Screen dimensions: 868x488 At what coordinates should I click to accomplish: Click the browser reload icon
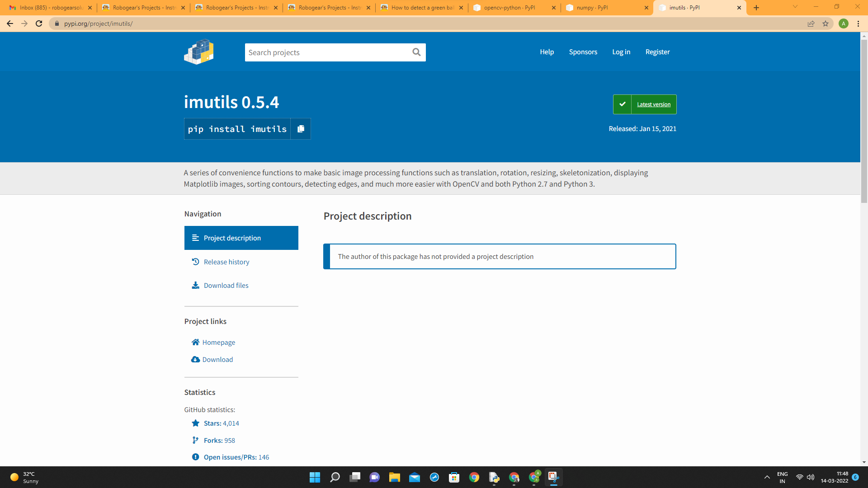click(39, 23)
